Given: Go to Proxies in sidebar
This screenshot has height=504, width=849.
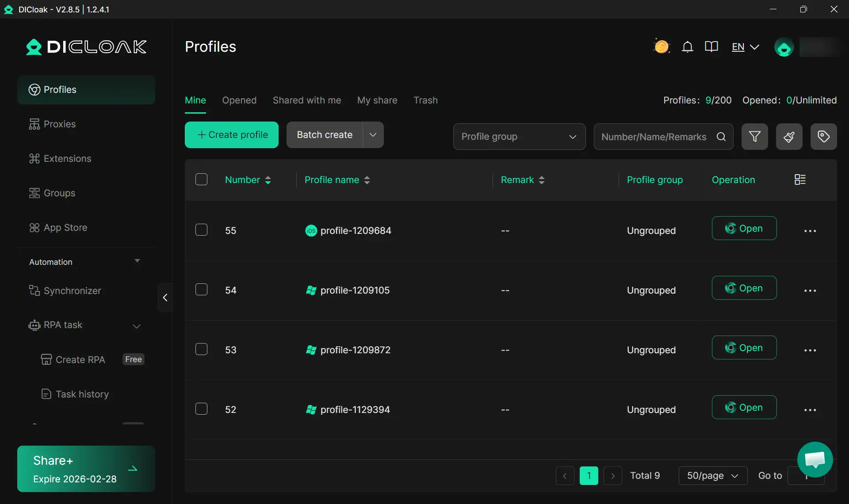Looking at the screenshot, I should [x=59, y=124].
